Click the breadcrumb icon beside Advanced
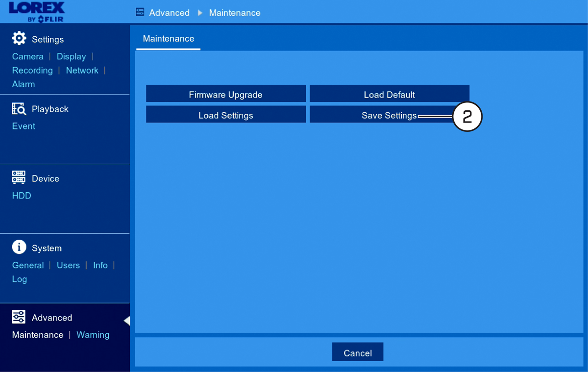This screenshot has width=588, height=372. pyautogui.click(x=140, y=12)
